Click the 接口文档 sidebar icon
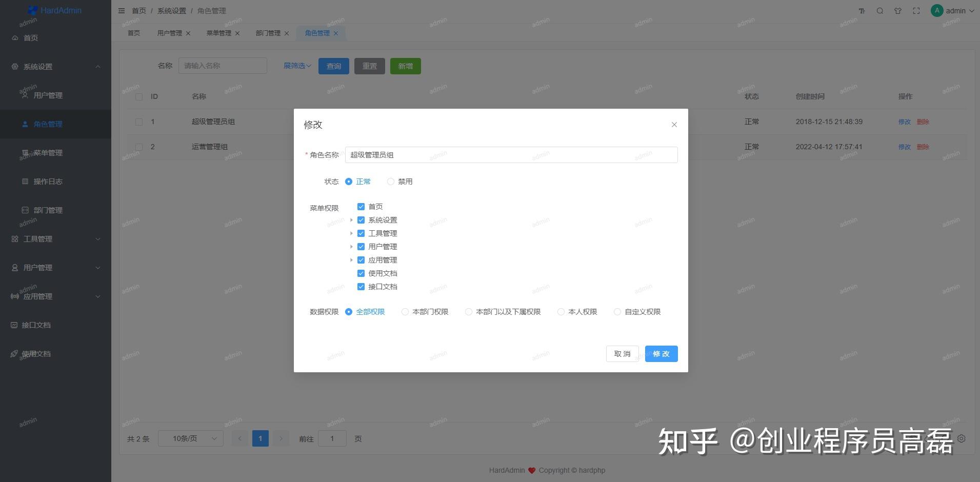The image size is (980, 482). click(x=14, y=325)
